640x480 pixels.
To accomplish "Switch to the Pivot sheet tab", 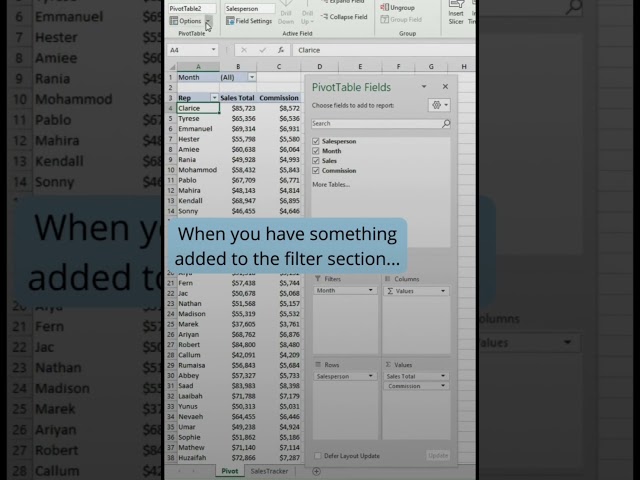I will [x=230, y=471].
